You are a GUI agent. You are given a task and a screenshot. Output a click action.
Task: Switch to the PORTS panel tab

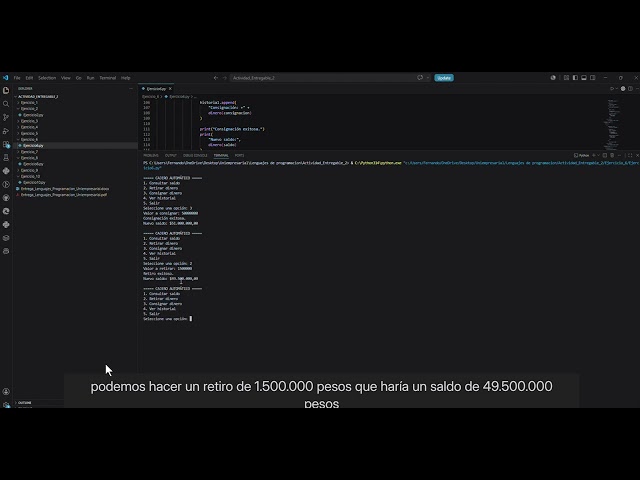pyautogui.click(x=239, y=155)
